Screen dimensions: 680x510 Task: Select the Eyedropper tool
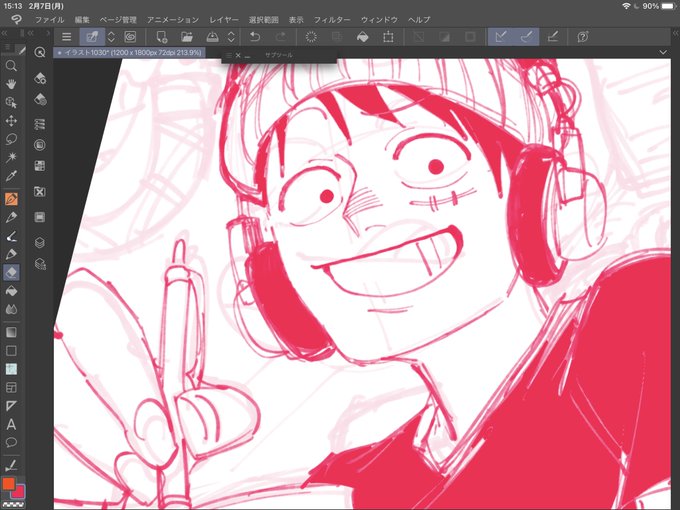coord(11,176)
